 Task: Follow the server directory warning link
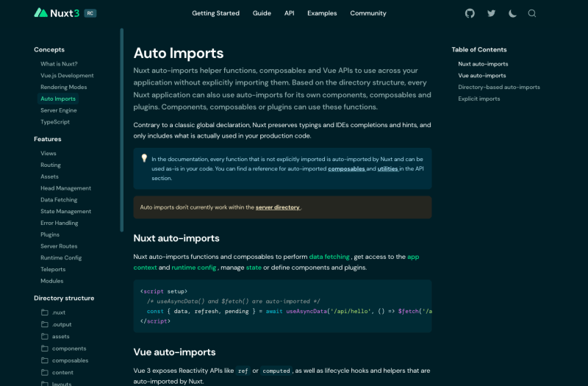pos(278,207)
